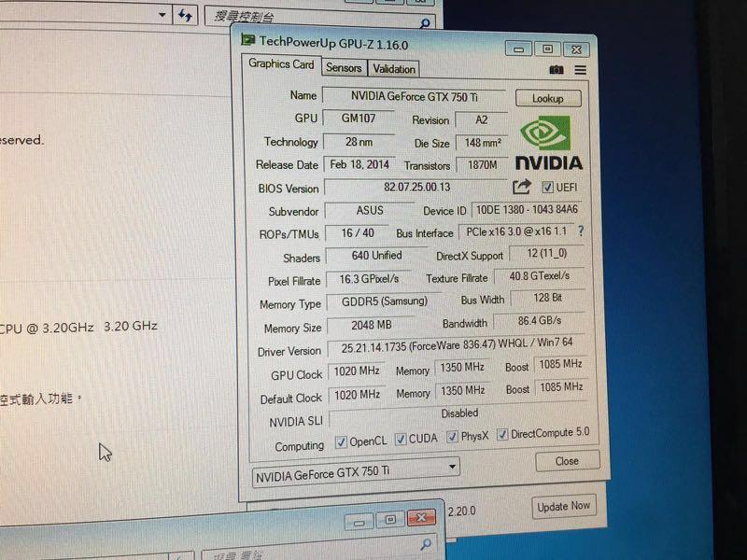This screenshot has width=747, height=560.
Task: Click the GPU-Z title bar app icon
Action: (247, 39)
